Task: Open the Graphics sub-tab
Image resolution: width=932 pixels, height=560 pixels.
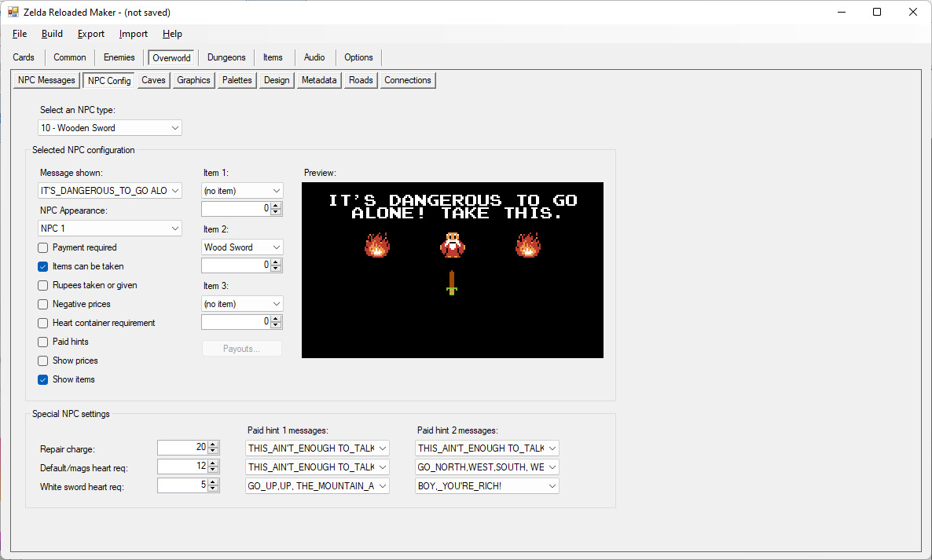Action: [194, 80]
